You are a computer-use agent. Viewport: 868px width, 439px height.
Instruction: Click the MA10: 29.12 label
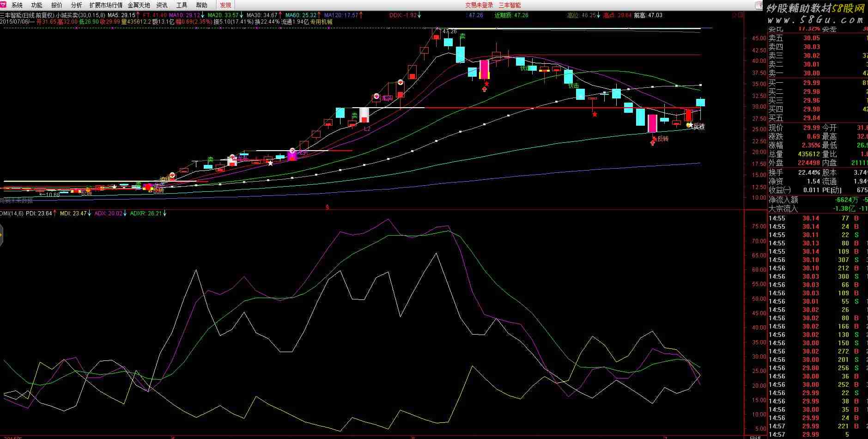[x=185, y=15]
